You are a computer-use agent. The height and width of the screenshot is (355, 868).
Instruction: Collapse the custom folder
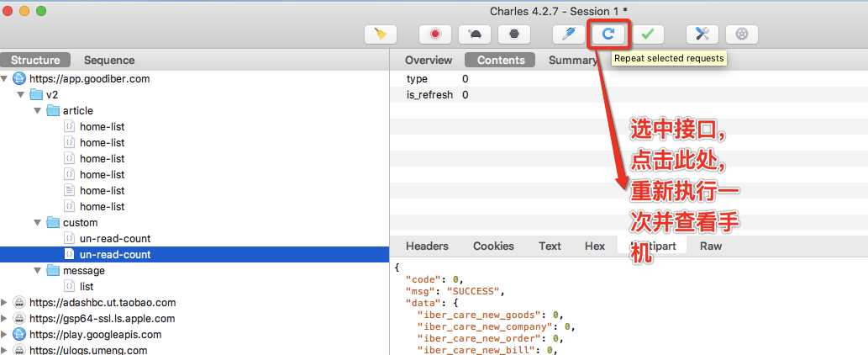tap(38, 223)
